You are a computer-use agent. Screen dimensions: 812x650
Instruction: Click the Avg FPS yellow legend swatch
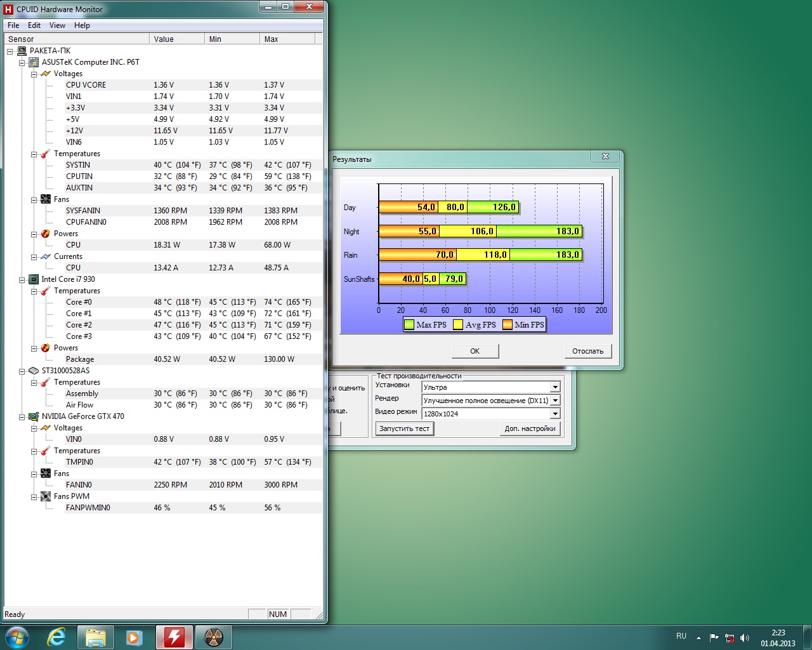click(x=458, y=325)
